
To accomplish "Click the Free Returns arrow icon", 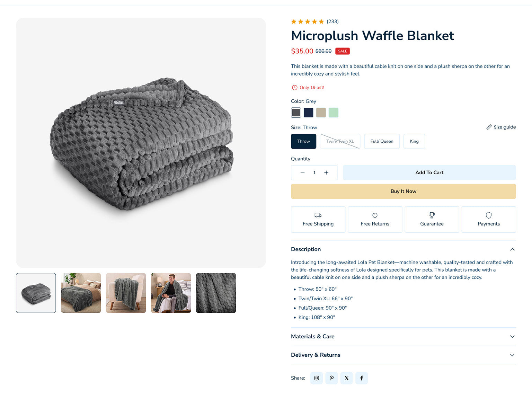I will point(375,215).
